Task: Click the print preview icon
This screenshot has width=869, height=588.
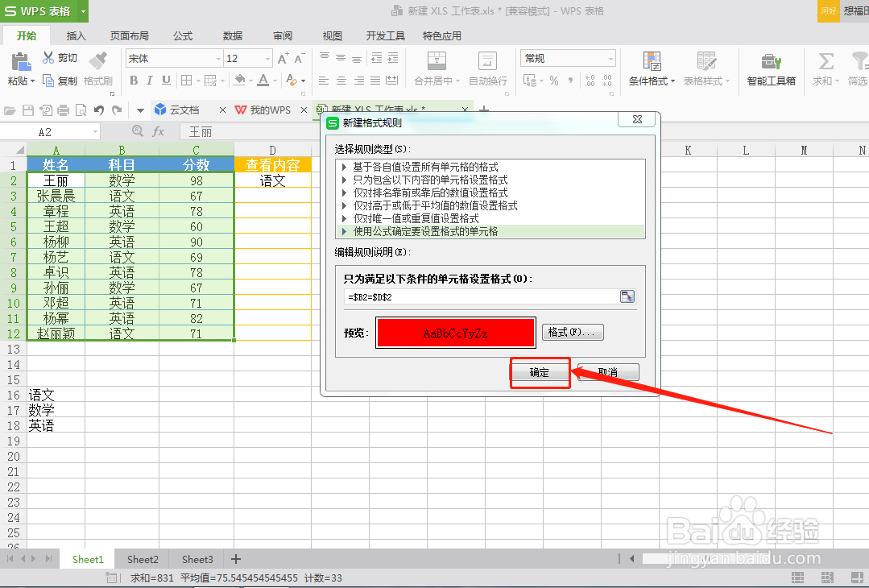Action: (81, 110)
